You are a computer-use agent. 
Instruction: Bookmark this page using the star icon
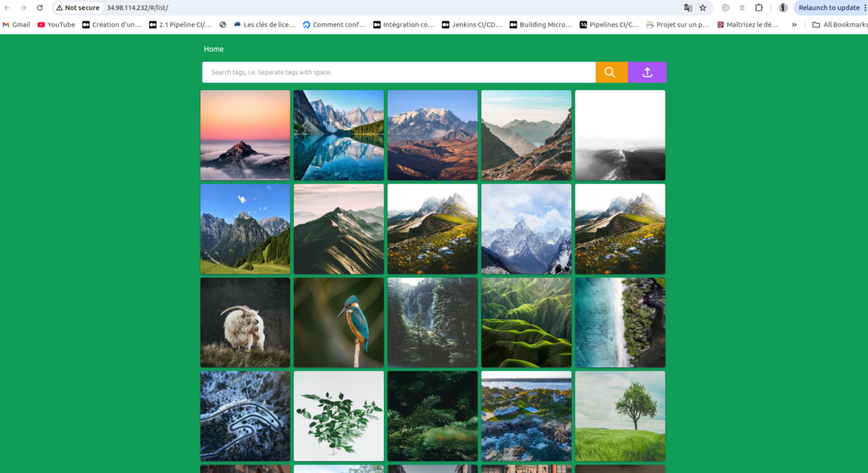(702, 8)
